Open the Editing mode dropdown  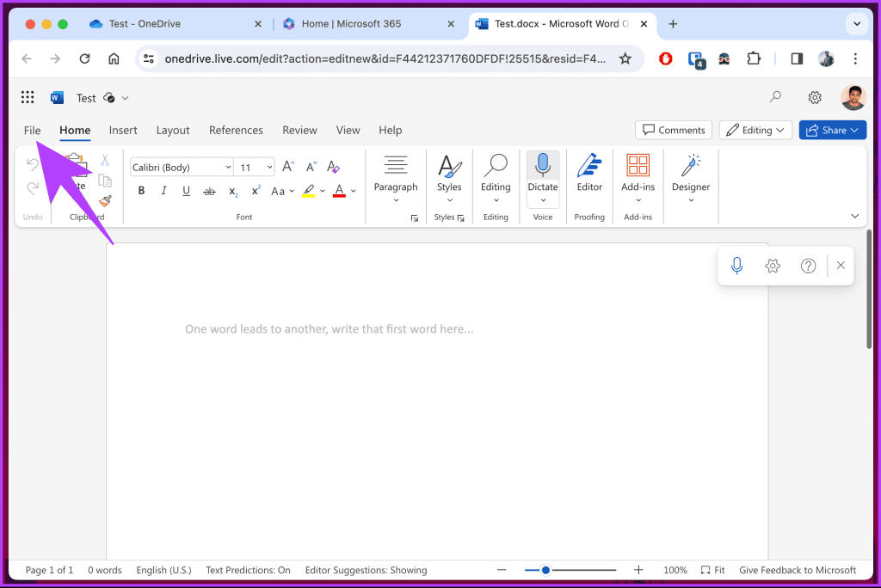tap(756, 130)
